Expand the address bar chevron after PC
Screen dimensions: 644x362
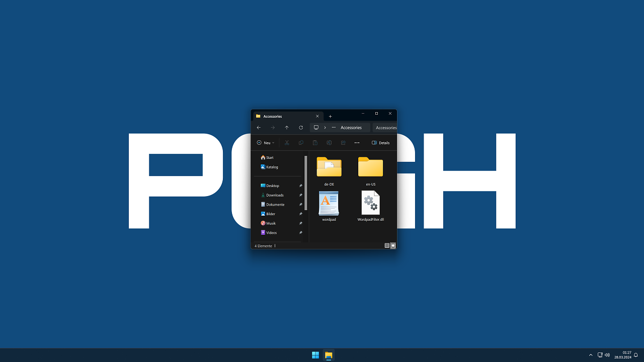click(325, 128)
